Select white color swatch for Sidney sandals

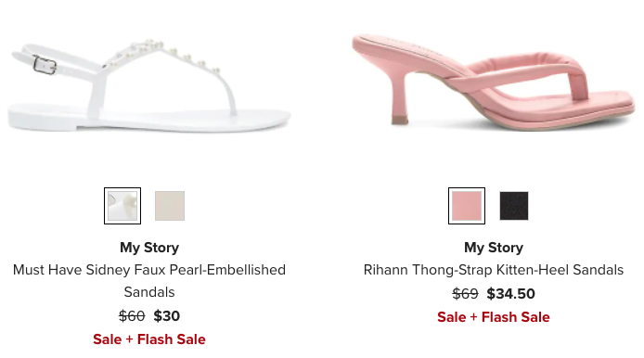point(122,206)
